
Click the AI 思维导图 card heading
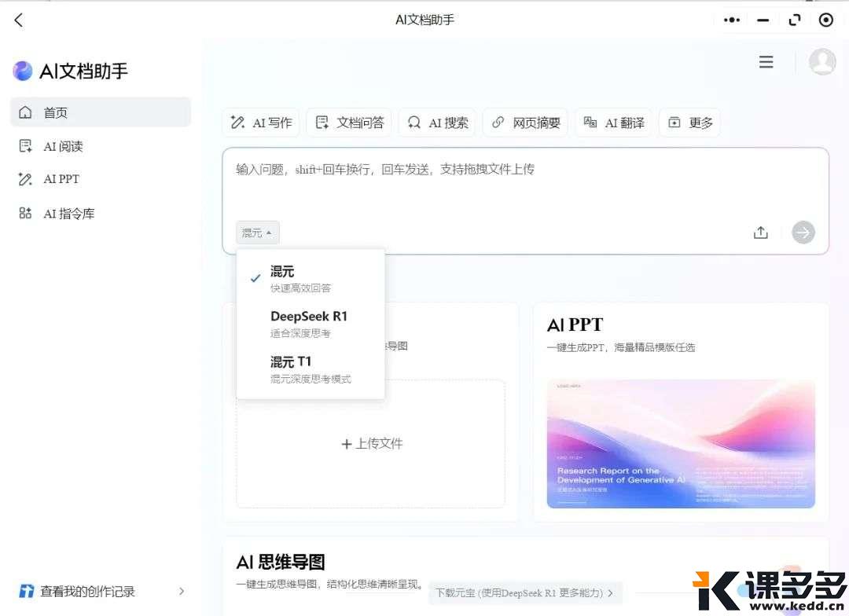pyautogui.click(x=281, y=562)
